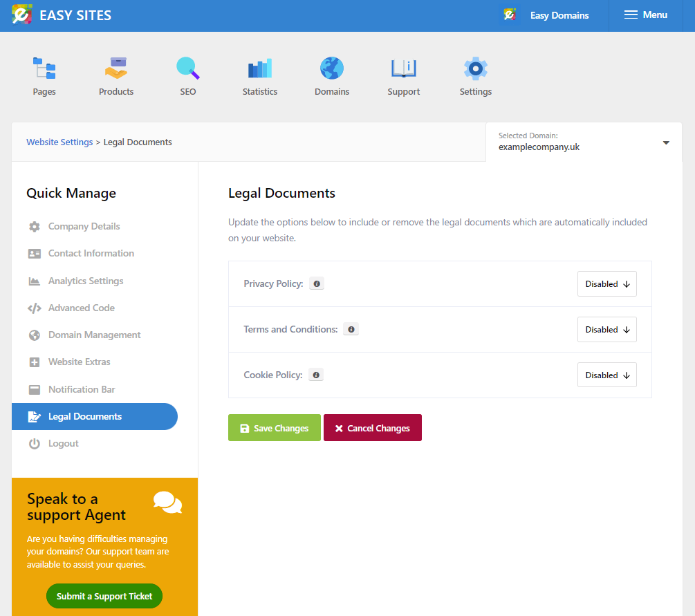Click the Save Changes floppy disk icon

[245, 428]
